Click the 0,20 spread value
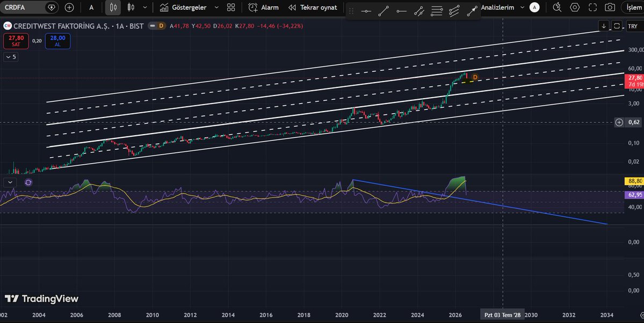644x323 pixels. point(37,41)
